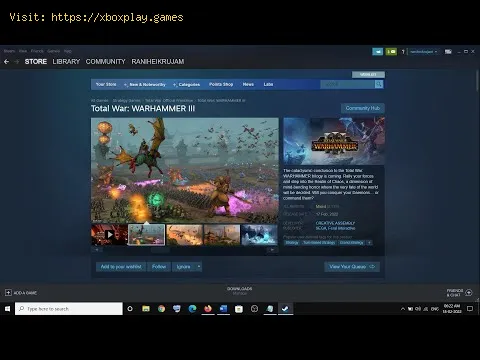
Task: Click the store search magnifier icon
Action: 379,85
